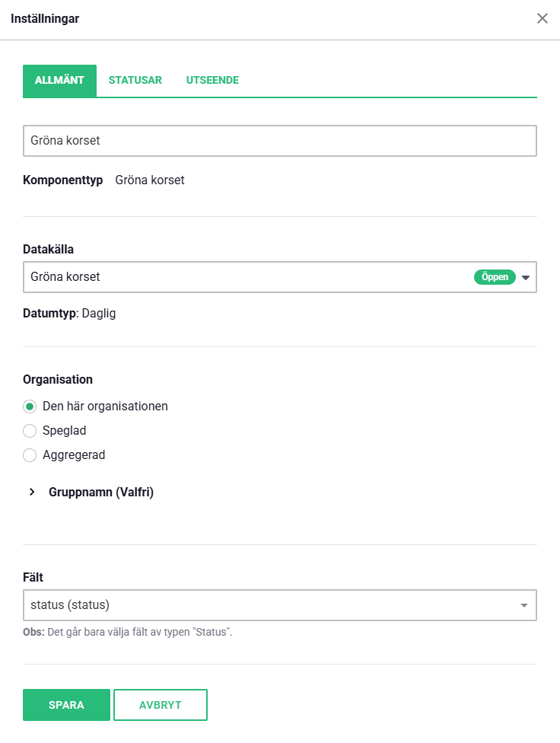
Task: Click the Datakälla dropdown arrow icon
Action: [x=525, y=278]
